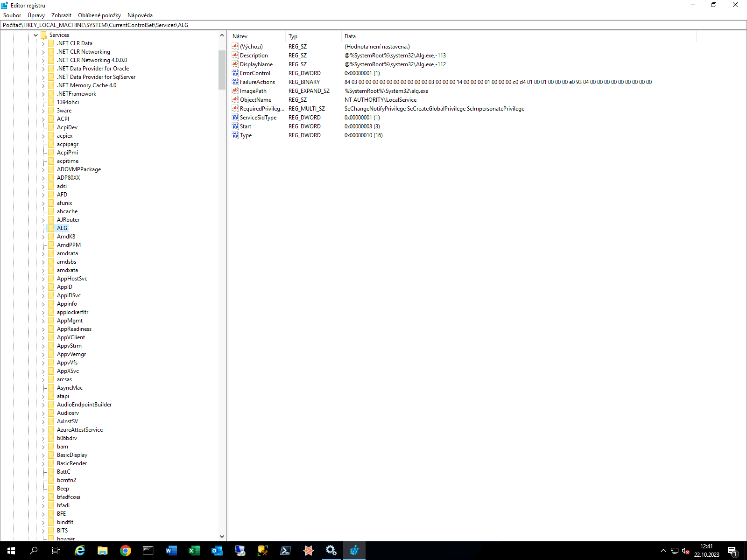Expand the BITS key
The width and height of the screenshot is (747, 560).
pos(43,531)
